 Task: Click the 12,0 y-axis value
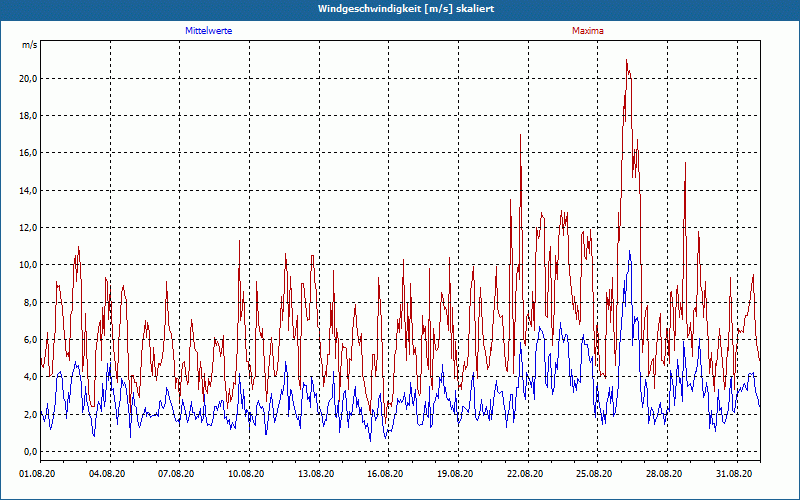(29, 228)
